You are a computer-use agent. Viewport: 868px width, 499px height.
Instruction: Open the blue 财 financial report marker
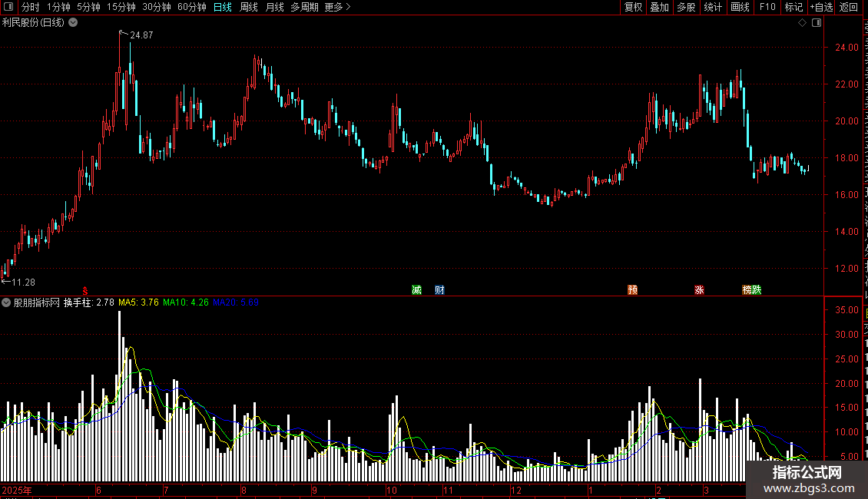point(439,290)
